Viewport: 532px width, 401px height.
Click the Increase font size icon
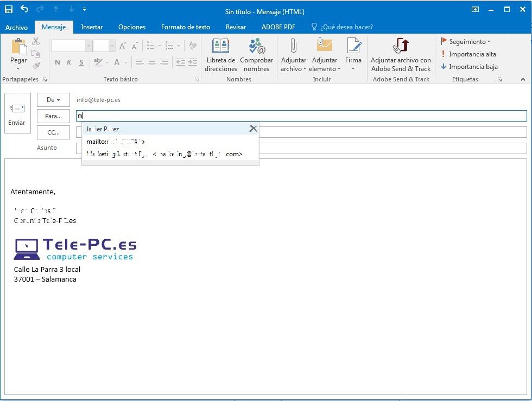[x=123, y=46]
